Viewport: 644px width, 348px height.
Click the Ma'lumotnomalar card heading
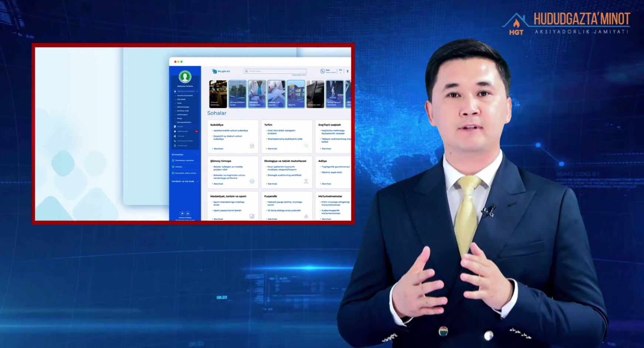coord(330,196)
